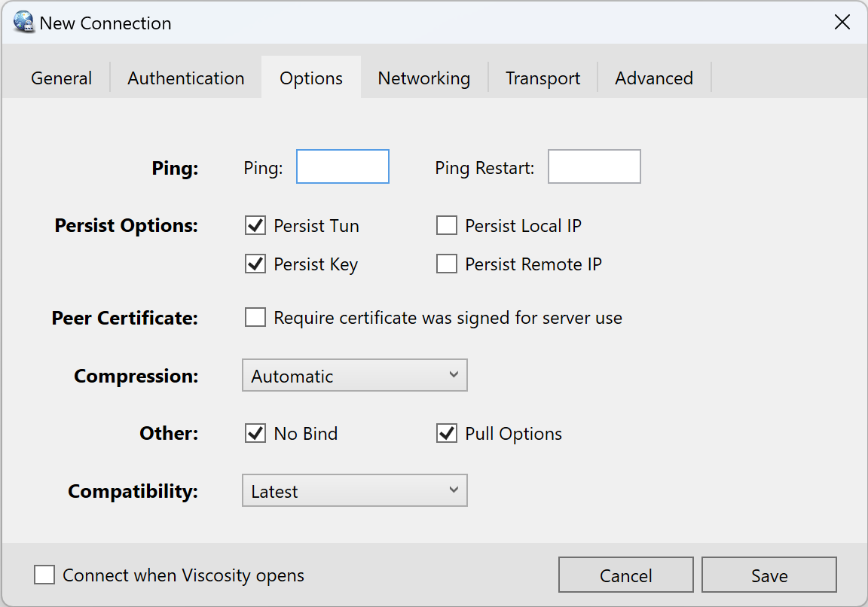Enable Connect when Viscosity opens
This screenshot has height=607, width=868.
pyautogui.click(x=44, y=575)
